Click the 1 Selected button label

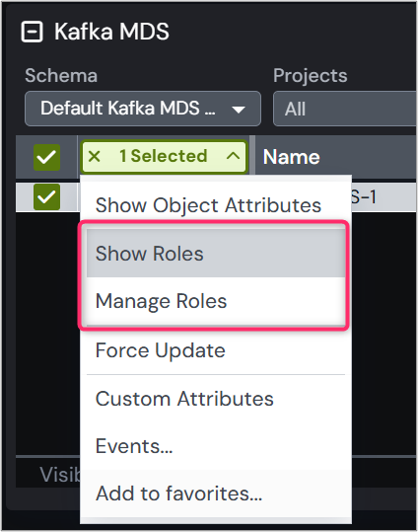[163, 156]
